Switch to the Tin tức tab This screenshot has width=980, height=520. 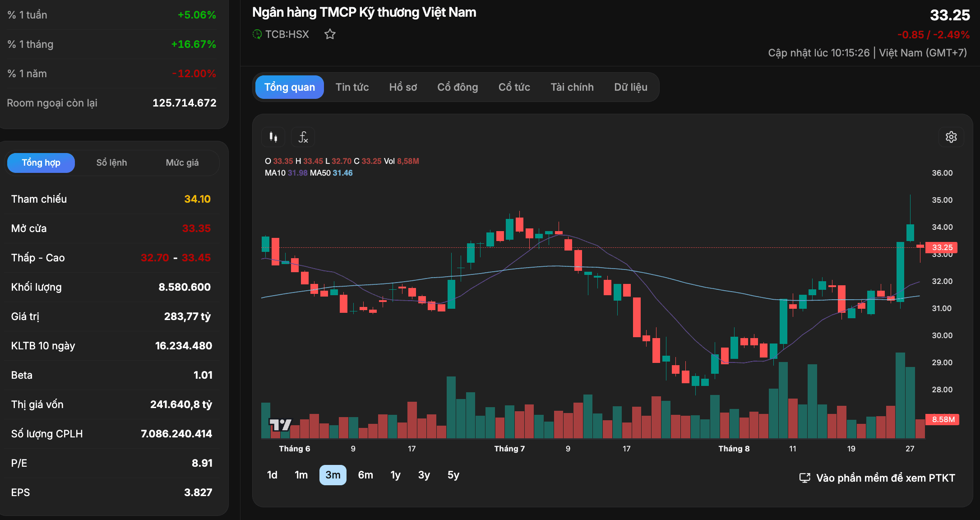pyautogui.click(x=352, y=87)
